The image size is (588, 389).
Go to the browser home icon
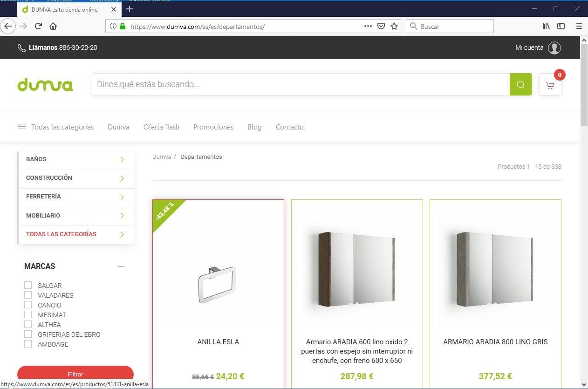53,27
